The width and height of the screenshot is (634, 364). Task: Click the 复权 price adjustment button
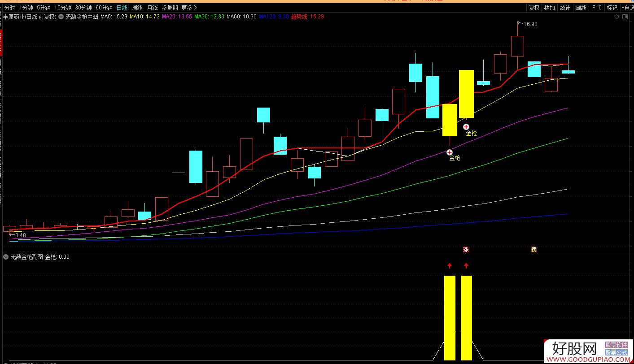coord(534,8)
